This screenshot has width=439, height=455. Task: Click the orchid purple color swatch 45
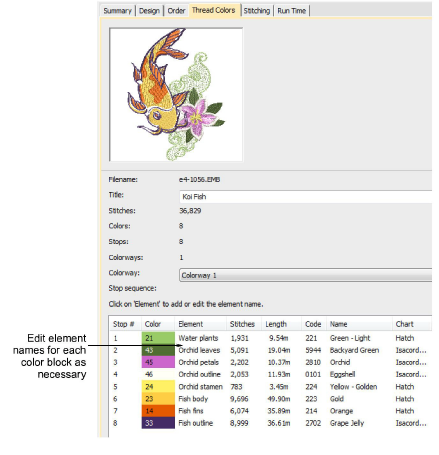(x=158, y=362)
